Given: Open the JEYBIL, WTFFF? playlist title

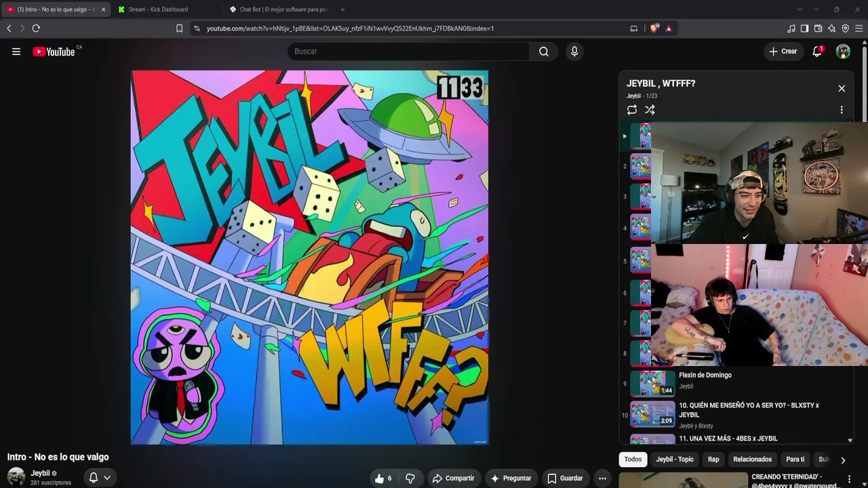Looking at the screenshot, I should pos(661,83).
